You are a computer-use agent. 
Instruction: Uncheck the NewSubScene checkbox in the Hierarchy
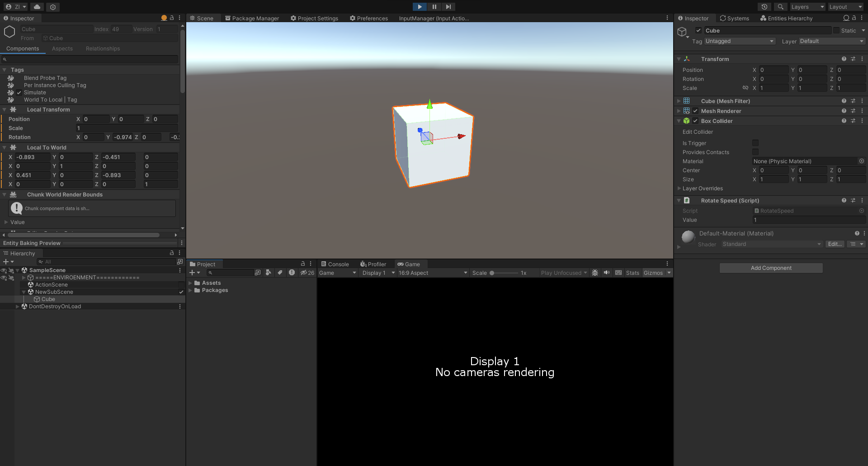[181, 292]
